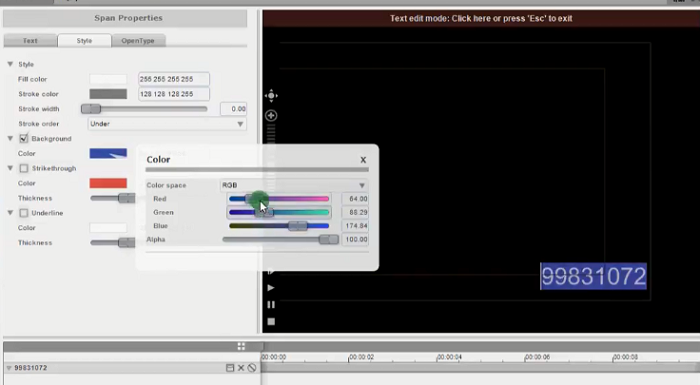The image size is (700, 385).
Task: Click the Fill color swatch
Action: [x=108, y=80]
